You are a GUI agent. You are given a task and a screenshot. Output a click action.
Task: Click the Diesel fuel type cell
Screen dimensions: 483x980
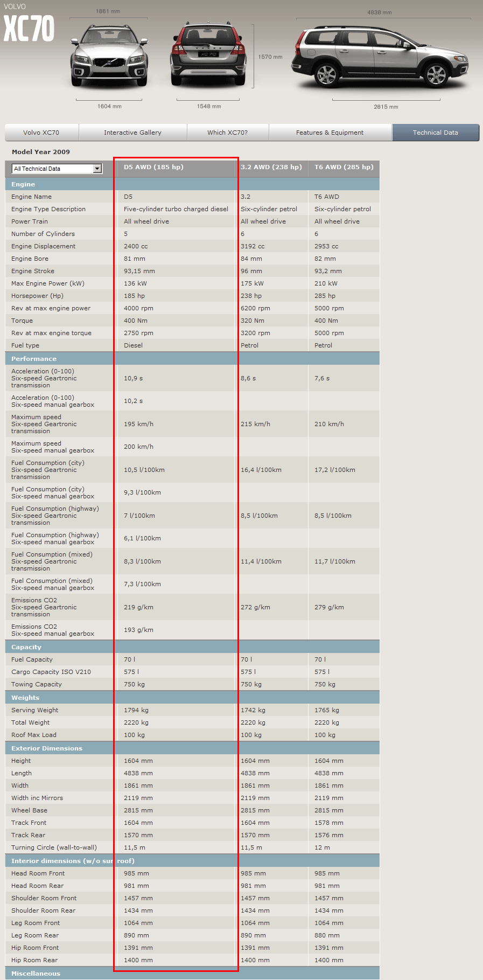133,345
